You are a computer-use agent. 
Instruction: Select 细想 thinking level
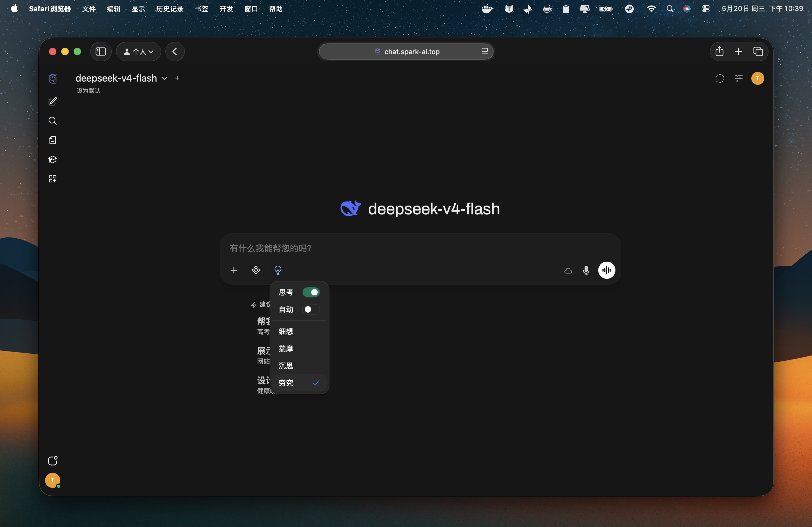tap(300, 331)
